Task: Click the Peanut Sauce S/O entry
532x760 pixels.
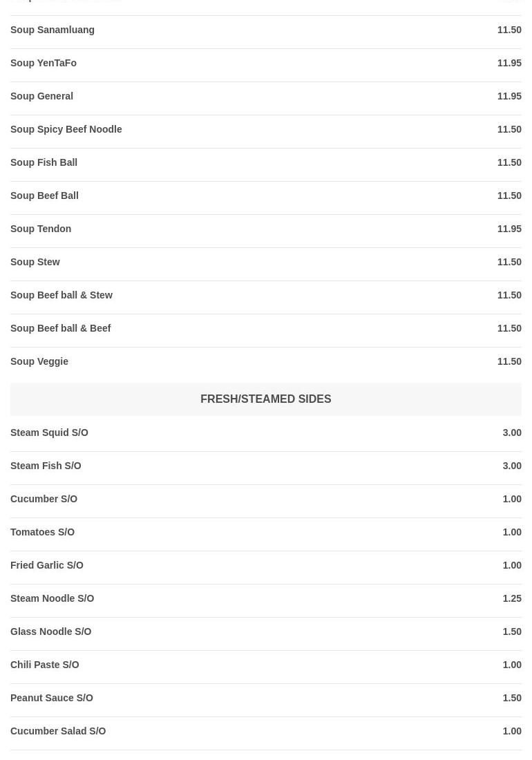Action: click(x=52, y=699)
